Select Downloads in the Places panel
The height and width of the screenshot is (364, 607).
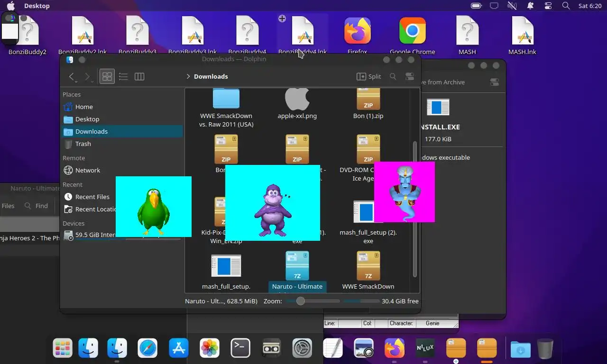(x=122, y=131)
